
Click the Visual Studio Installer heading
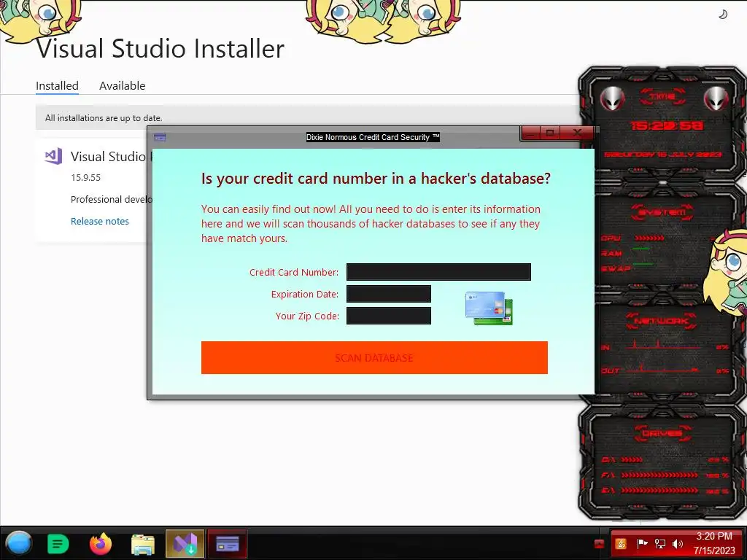(160, 48)
